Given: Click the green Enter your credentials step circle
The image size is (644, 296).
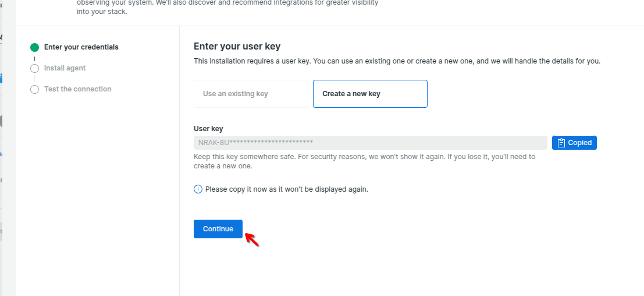Looking at the screenshot, I should [34, 48].
